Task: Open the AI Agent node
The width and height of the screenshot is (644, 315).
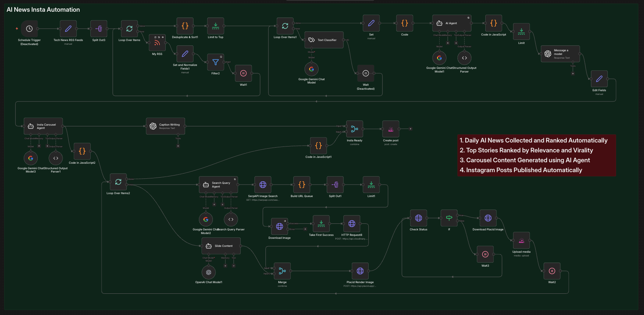Action: pos(452,23)
